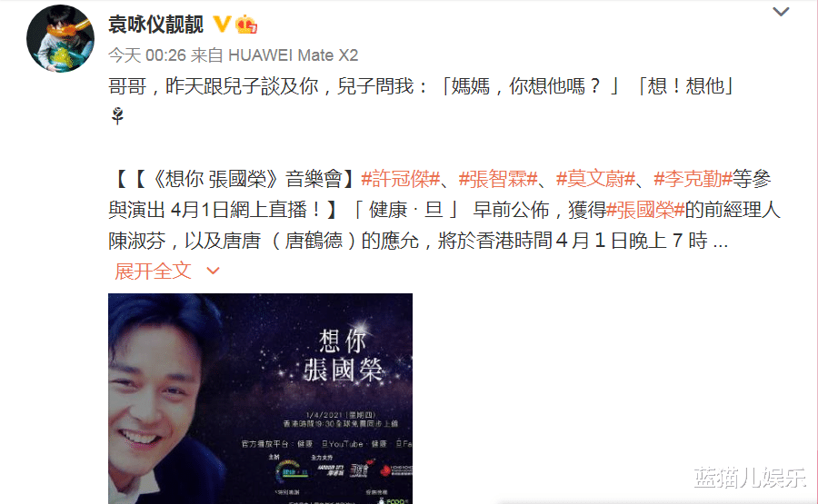Screen dimensions: 818x504
Task: Expand full text via 展开全文
Action: (153, 271)
